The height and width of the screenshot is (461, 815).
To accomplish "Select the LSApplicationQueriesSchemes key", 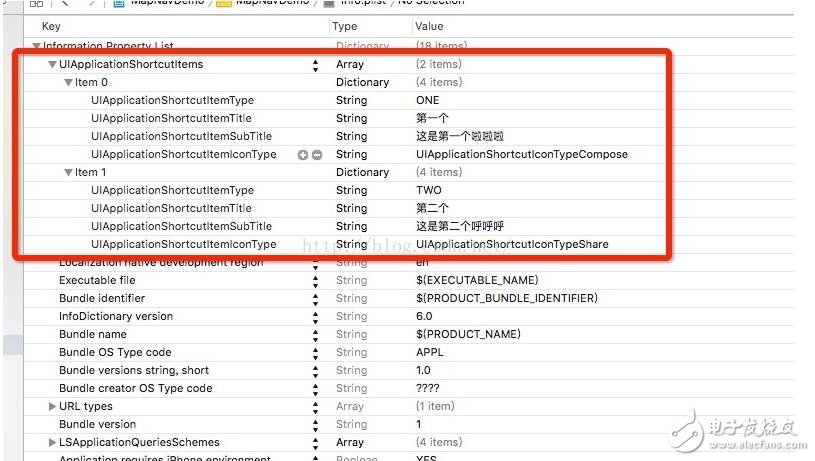I will [x=139, y=442].
